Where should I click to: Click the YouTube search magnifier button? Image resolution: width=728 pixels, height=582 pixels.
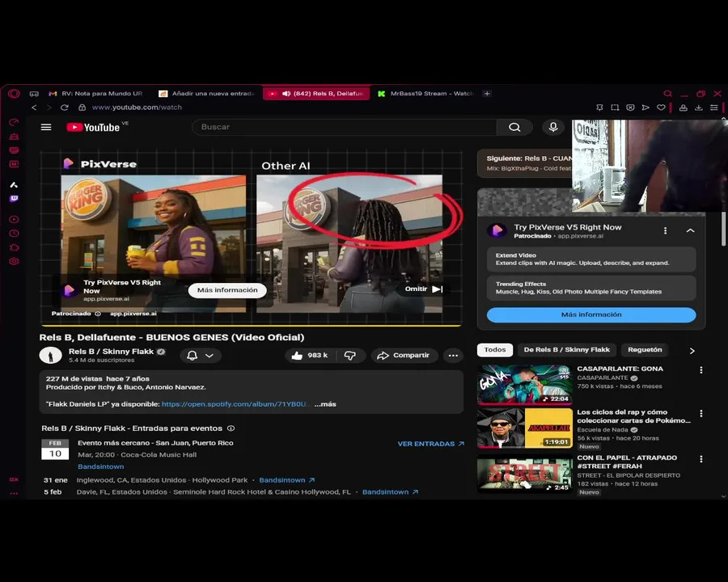click(x=514, y=127)
